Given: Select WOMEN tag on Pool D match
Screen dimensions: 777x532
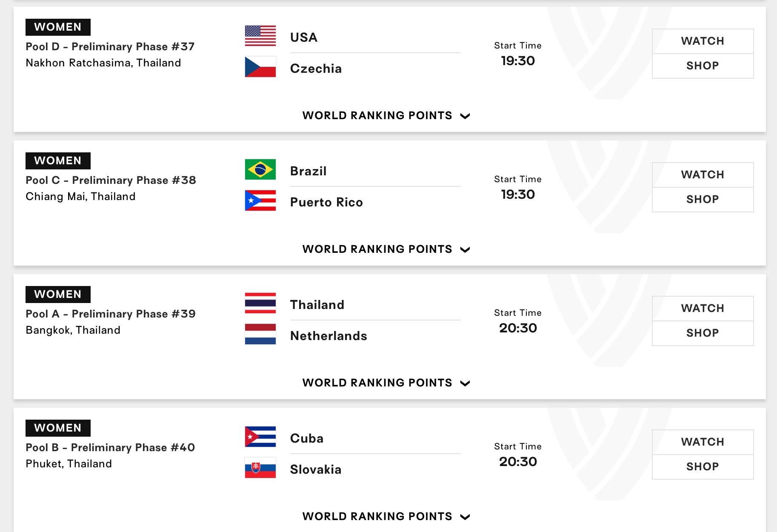Looking at the screenshot, I should tap(58, 27).
